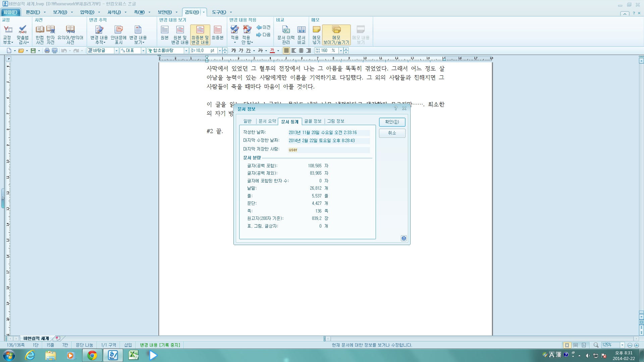Open the 편집(E) menu
This screenshot has height=362, width=644.
click(x=33, y=12)
